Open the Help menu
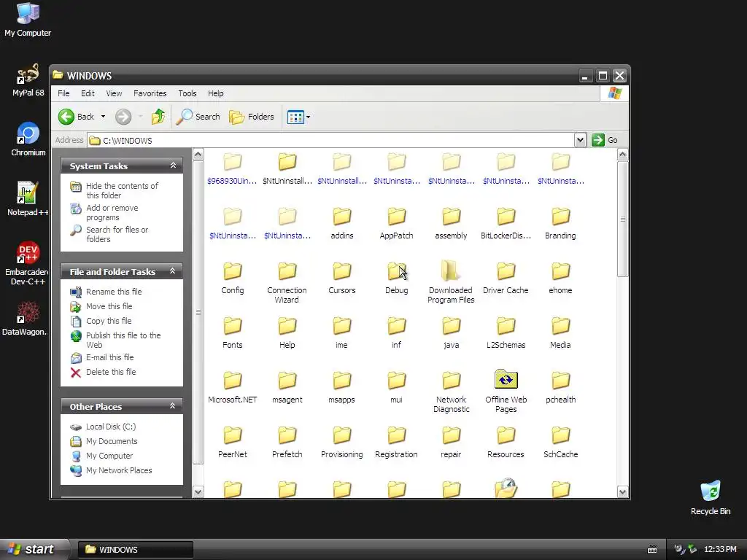This screenshot has height=560, width=747. point(215,93)
